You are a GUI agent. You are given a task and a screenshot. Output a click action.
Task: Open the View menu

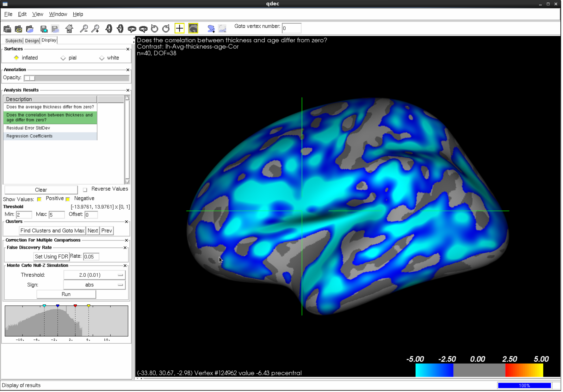pyautogui.click(x=37, y=14)
